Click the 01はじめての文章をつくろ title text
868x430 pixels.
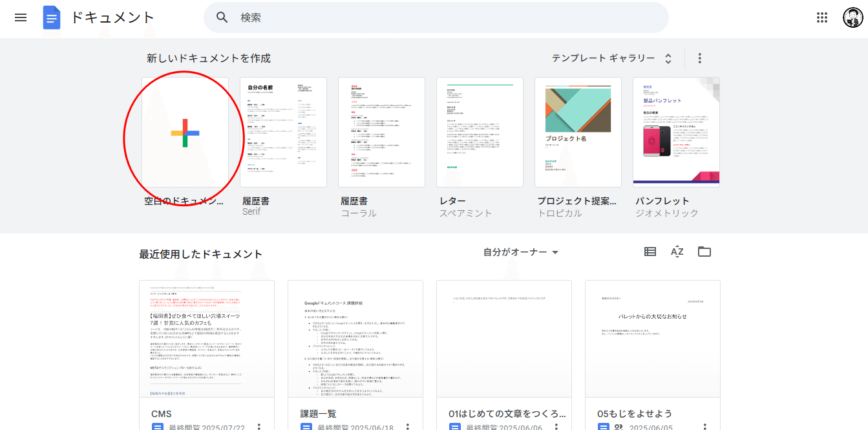tap(508, 413)
